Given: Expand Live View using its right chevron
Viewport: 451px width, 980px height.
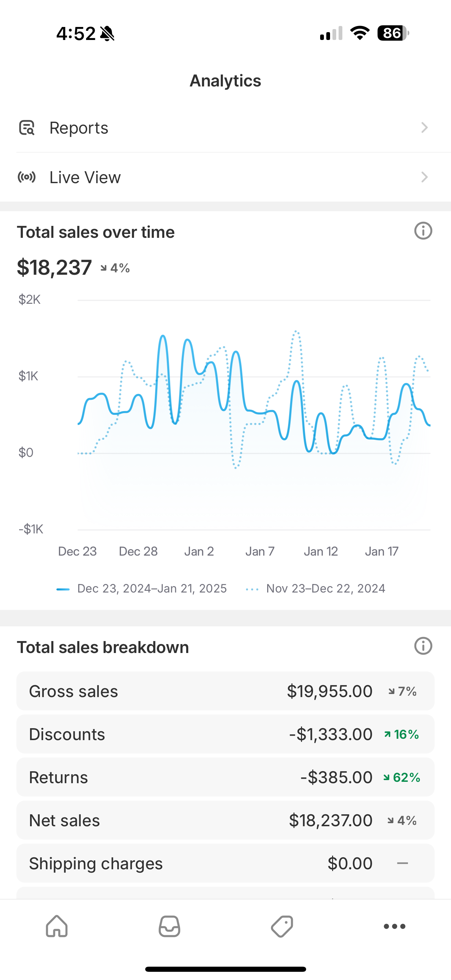Looking at the screenshot, I should (424, 177).
